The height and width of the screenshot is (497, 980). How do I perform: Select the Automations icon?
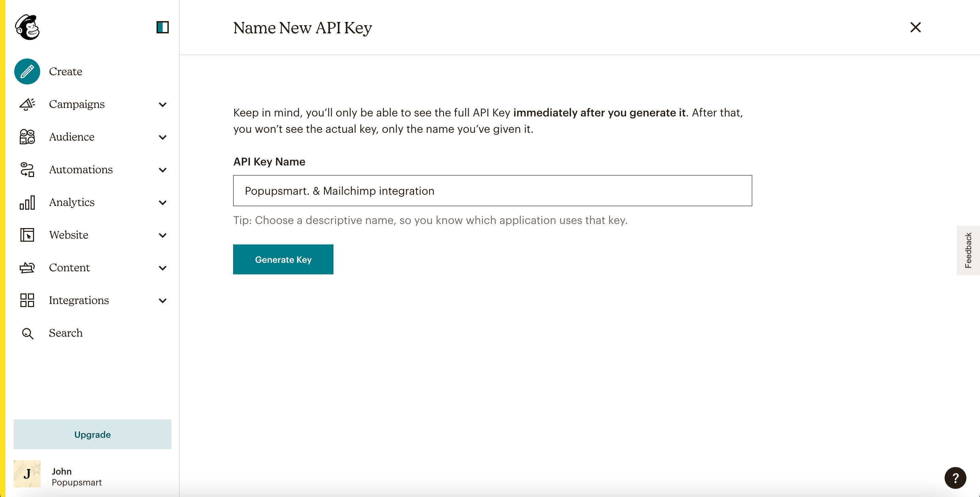click(x=27, y=169)
